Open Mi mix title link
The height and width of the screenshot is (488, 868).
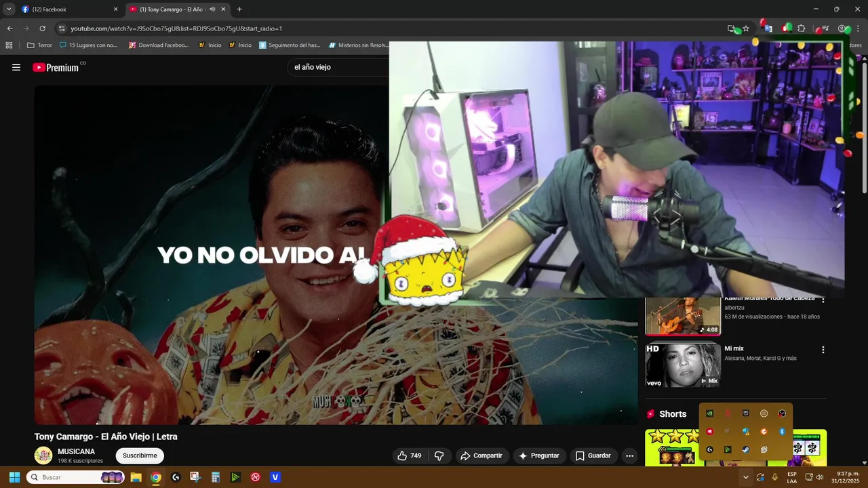[x=734, y=348]
